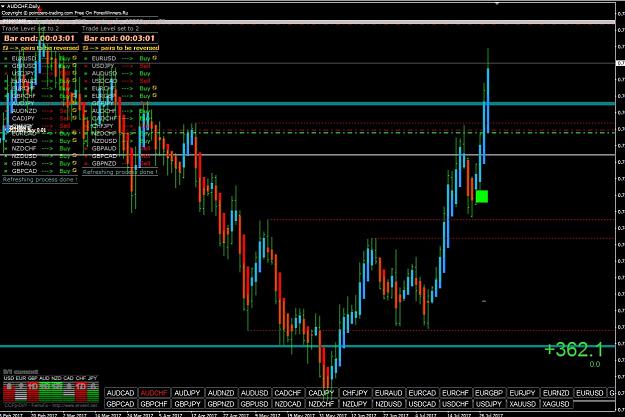The width and height of the screenshot is (625, 417).
Task: Load EURCHF via bottom symbol button
Action: [456, 393]
